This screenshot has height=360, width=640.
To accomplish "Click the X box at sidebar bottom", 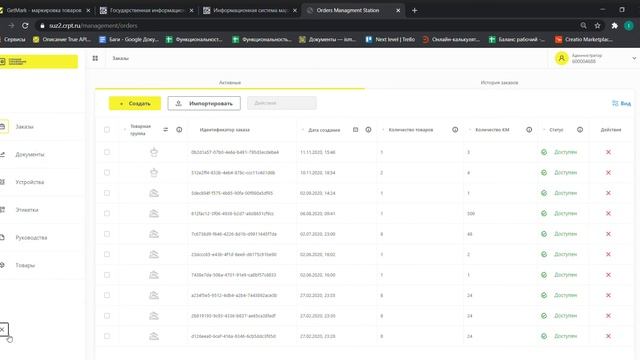I will [3, 329].
